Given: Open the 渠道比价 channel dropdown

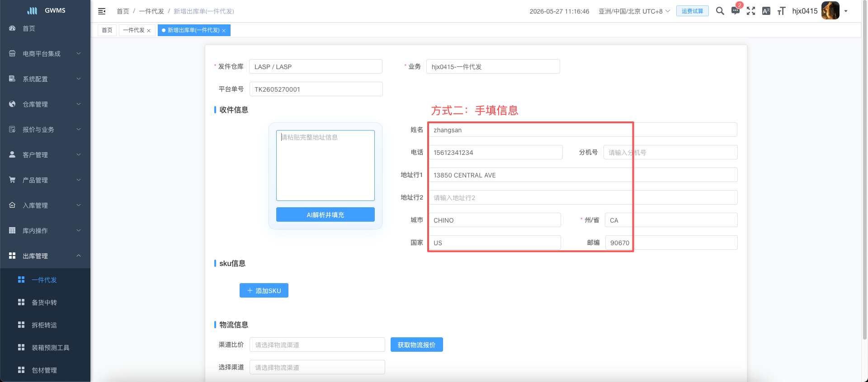Looking at the screenshot, I should pos(317,345).
